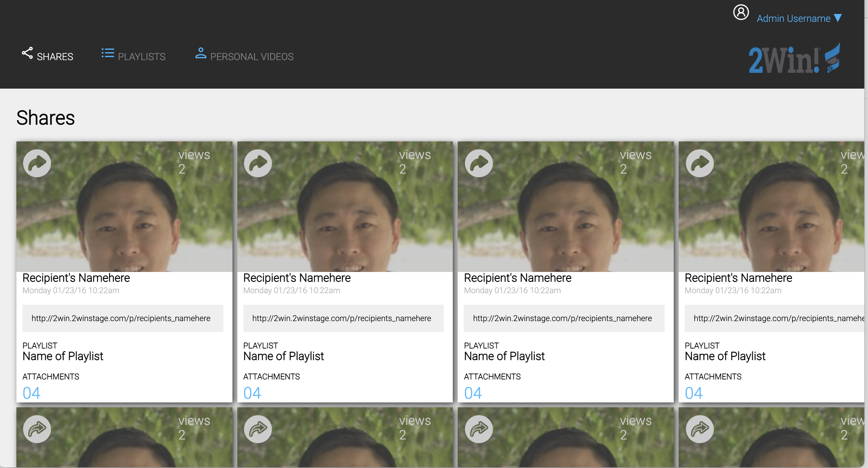Click the share arrow icon on fourth card

tap(700, 163)
